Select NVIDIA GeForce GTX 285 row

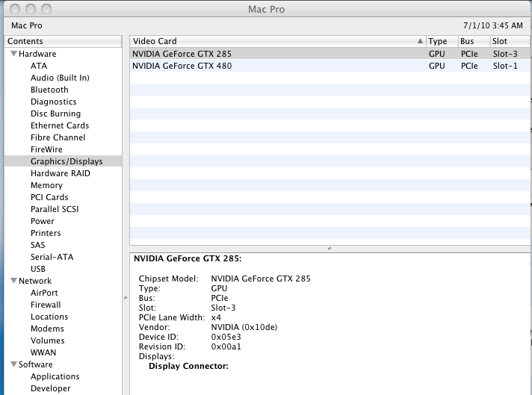(330, 54)
